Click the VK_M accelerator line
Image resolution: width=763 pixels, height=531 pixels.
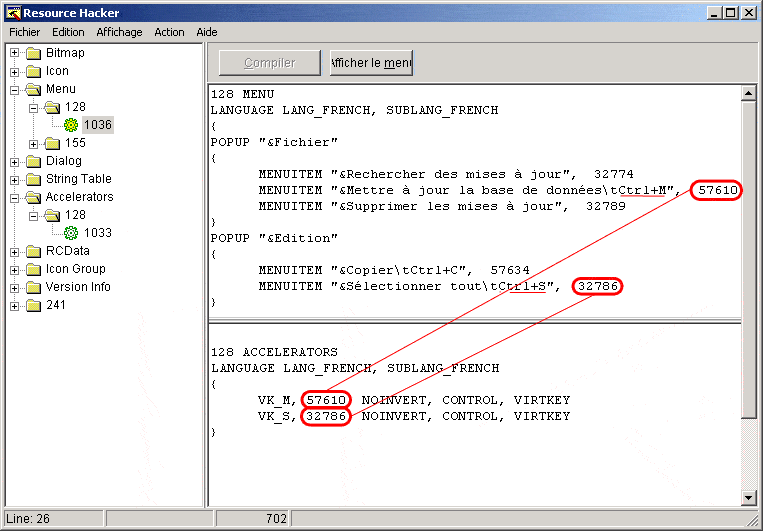414,400
